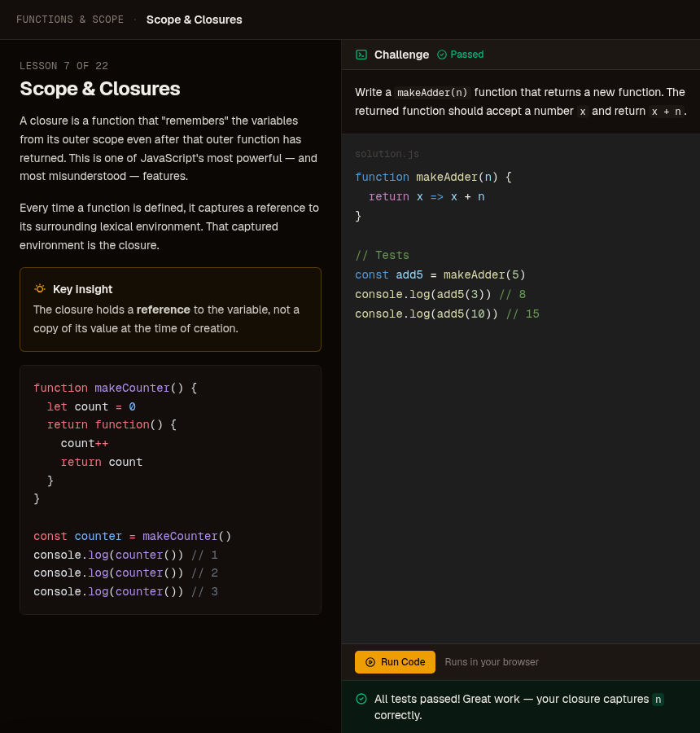Click the return function() { example line
This screenshot has height=733, width=700.
[x=112, y=424]
